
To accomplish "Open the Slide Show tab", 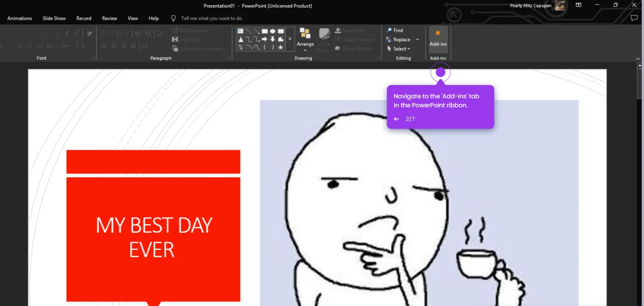I will coord(54,18).
